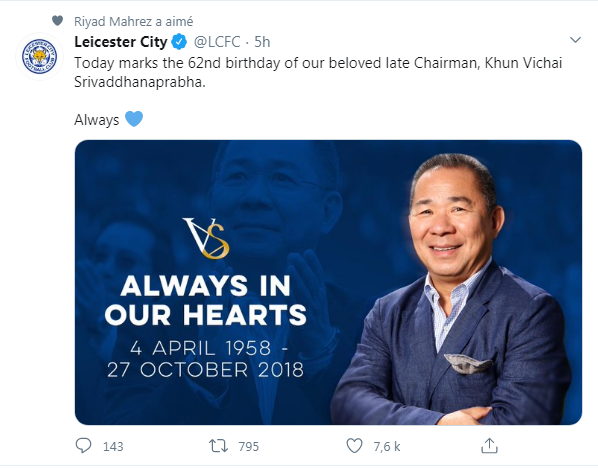This screenshot has width=598, height=468.
Task: Open the Riyad Mahrez a aimé link
Action: 133,21
